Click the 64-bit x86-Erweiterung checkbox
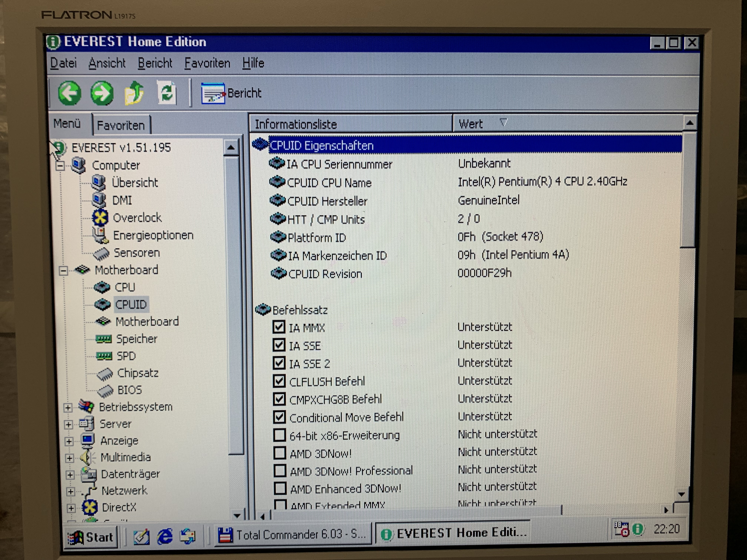This screenshot has width=747, height=560. pyautogui.click(x=279, y=435)
